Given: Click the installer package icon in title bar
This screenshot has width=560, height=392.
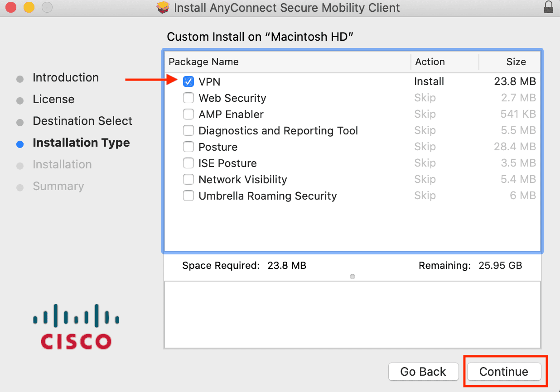Looking at the screenshot, I should (163, 8).
